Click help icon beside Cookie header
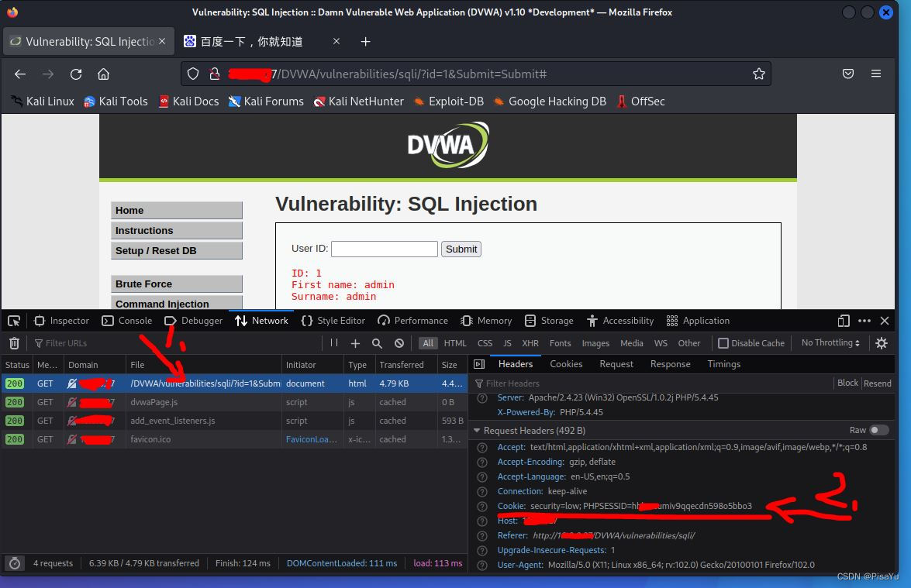This screenshot has height=588, width=911. [x=481, y=506]
